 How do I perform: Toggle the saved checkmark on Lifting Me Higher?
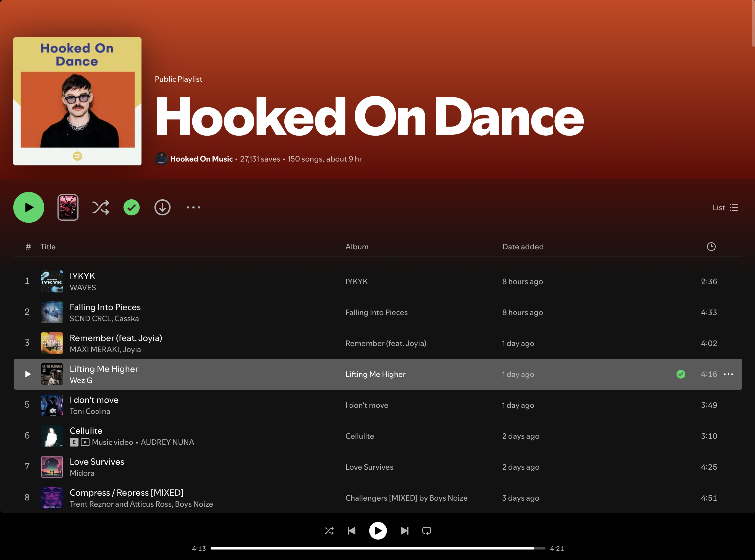coord(681,374)
